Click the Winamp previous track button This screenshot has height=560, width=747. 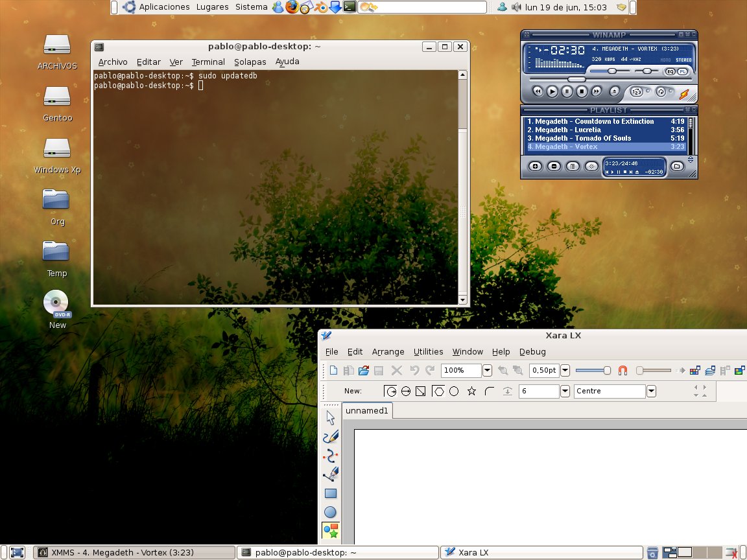tap(538, 91)
